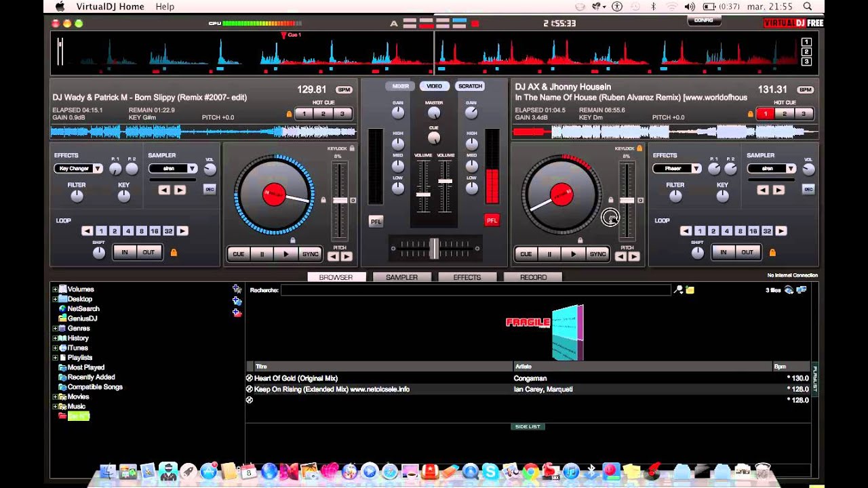Expand the Genres tree node
The image size is (868, 488).
(x=55, y=328)
